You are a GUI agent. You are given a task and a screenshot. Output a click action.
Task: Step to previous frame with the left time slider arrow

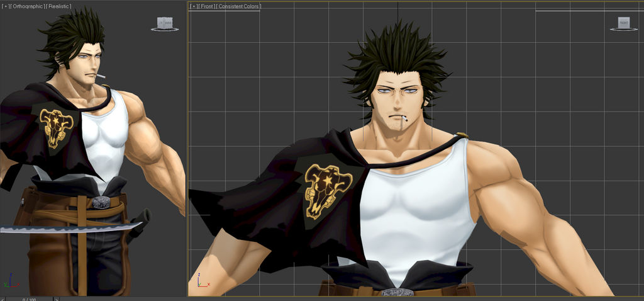tap(3, 299)
